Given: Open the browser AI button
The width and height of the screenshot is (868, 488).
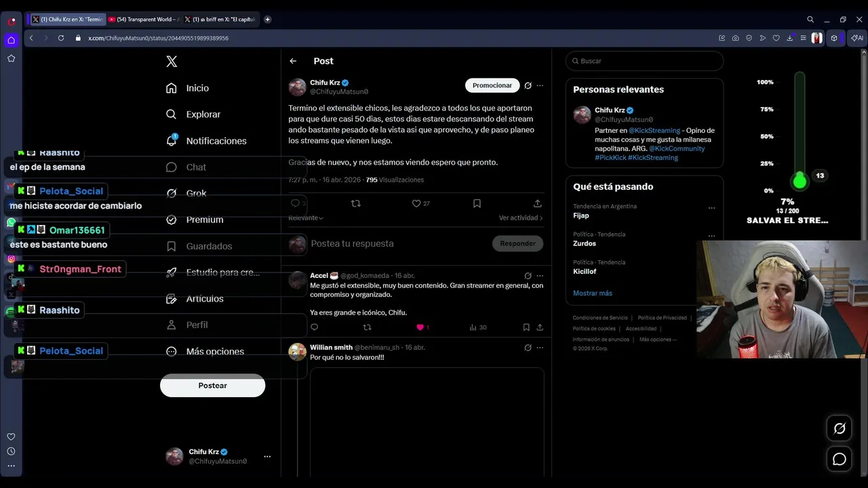Looking at the screenshot, I should coord(857,38).
